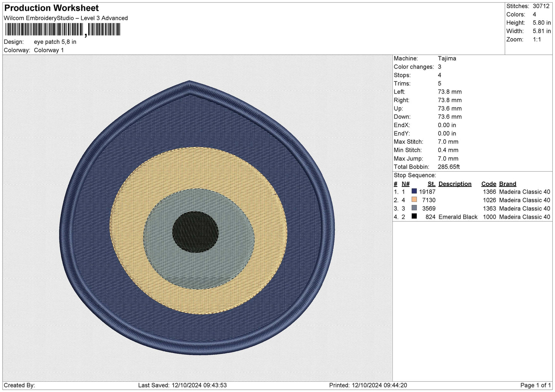Viewport: 555px width, 392px height.
Task: Click thread code '1366'
Action: click(x=489, y=192)
